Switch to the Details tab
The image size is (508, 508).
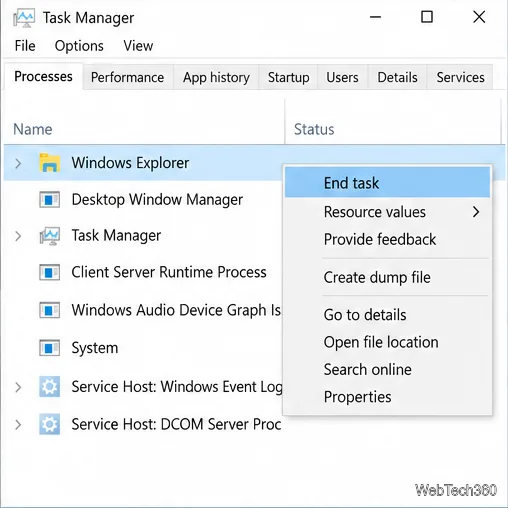tap(397, 77)
